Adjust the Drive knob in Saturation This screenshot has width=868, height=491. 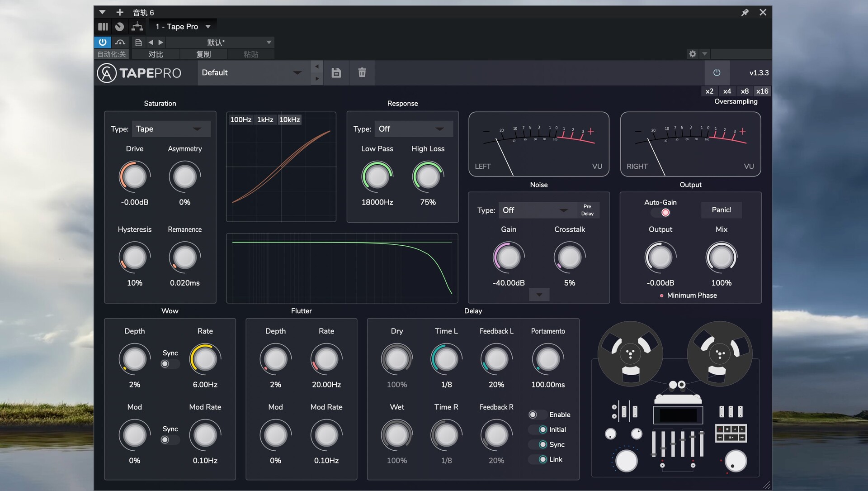(134, 176)
